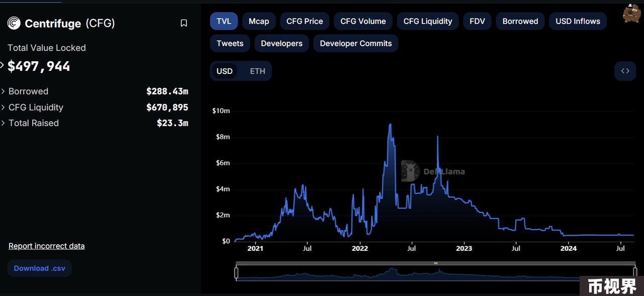Image resolution: width=644 pixels, height=296 pixels.
Task: Click the 2022 x-axis label
Action: coord(360,248)
